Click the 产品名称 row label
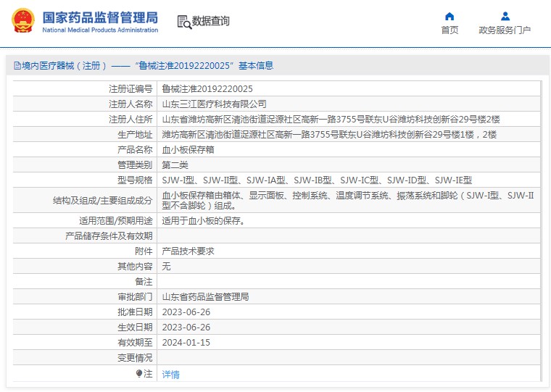Image resolution: width=551 pixels, height=392 pixels. coord(135,150)
